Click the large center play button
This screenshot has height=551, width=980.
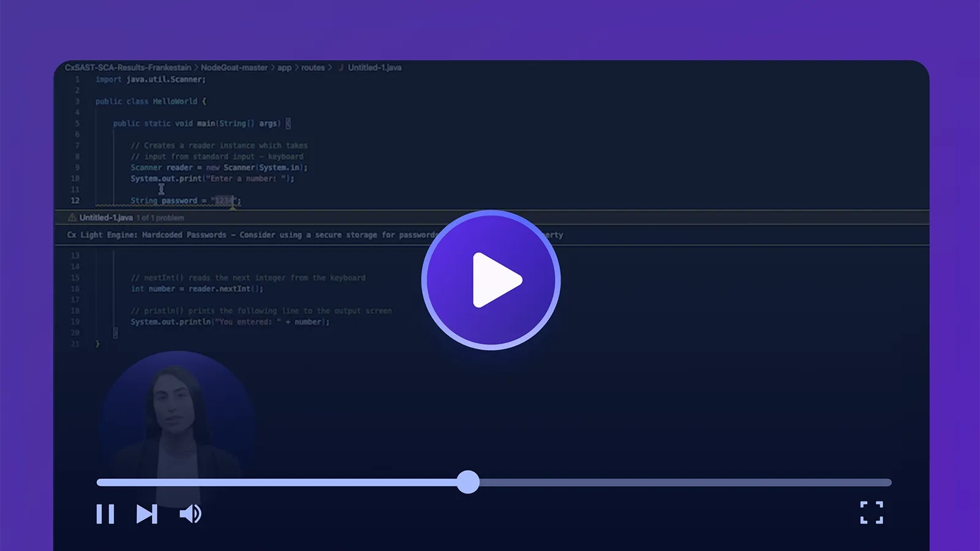coord(491,280)
